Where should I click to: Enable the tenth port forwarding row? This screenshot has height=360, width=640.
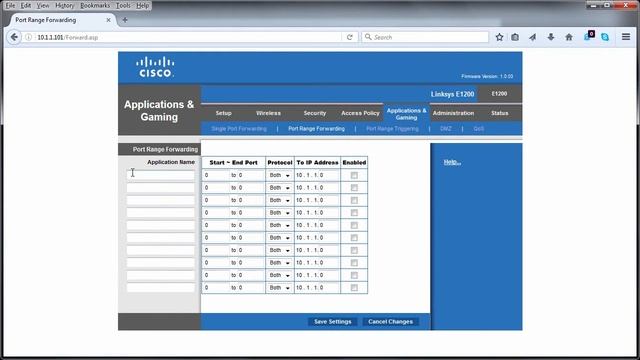pos(354,288)
